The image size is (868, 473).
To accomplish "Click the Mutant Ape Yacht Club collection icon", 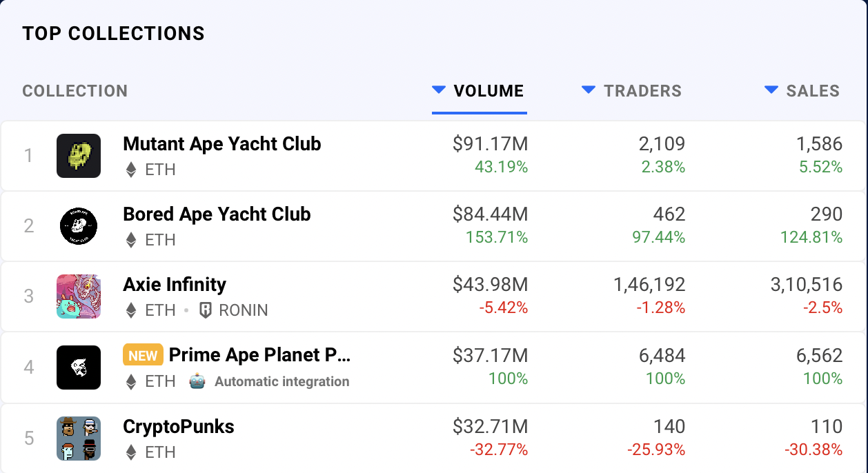I will [79, 156].
